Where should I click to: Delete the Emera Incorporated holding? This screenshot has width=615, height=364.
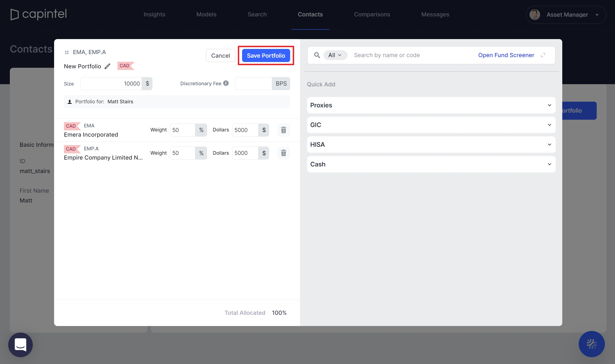click(x=284, y=130)
